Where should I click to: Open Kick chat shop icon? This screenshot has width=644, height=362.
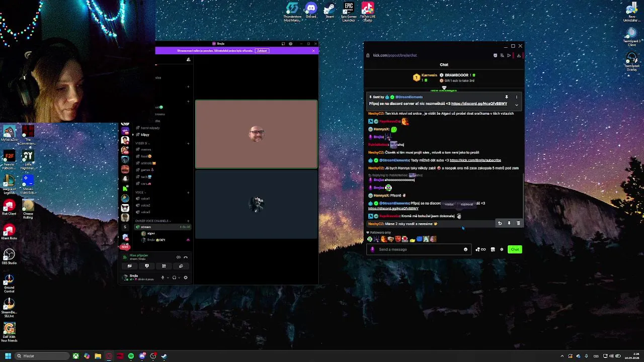click(493, 249)
